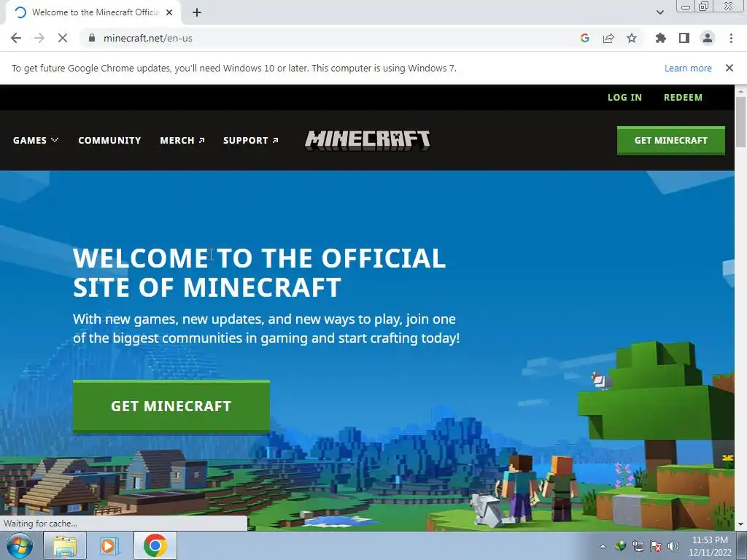Open Windows Explorer from taskbar
The width and height of the screenshot is (747, 560).
65,545
